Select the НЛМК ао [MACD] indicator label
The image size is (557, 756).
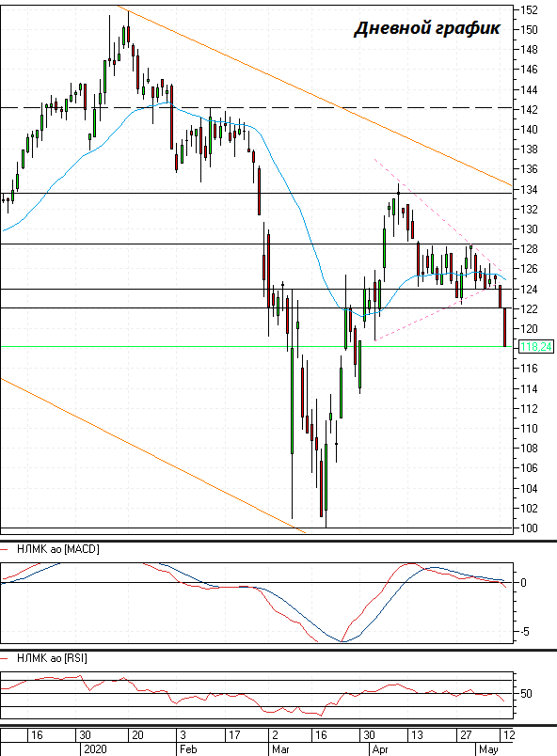point(57,549)
